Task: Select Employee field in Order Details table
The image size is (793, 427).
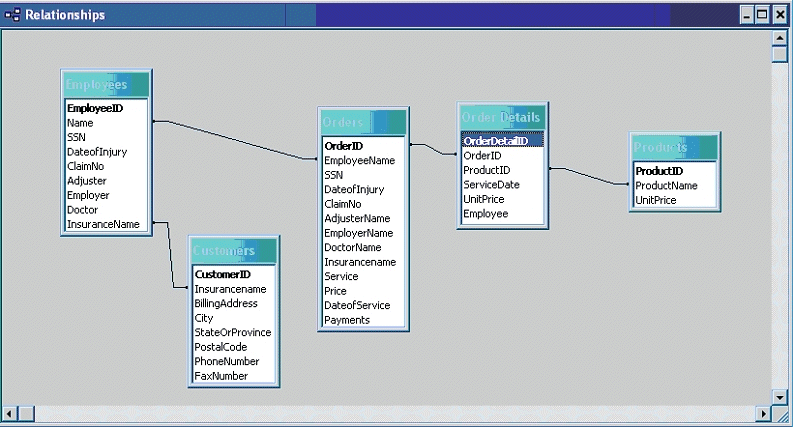Action: tap(503, 214)
